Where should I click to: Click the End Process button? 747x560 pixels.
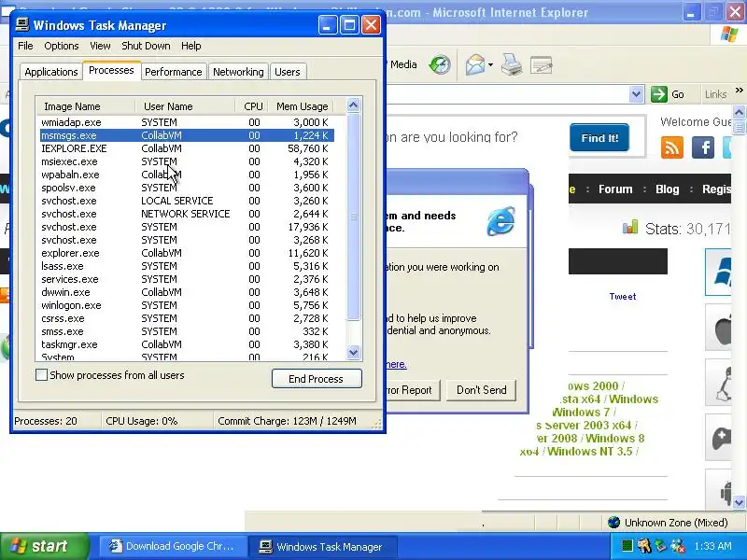[x=317, y=379]
